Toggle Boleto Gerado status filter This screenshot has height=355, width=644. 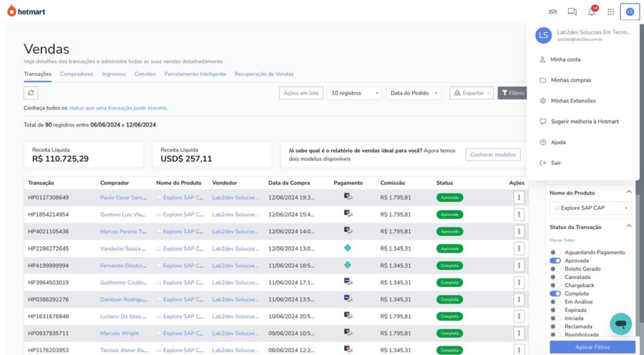pyautogui.click(x=555, y=269)
